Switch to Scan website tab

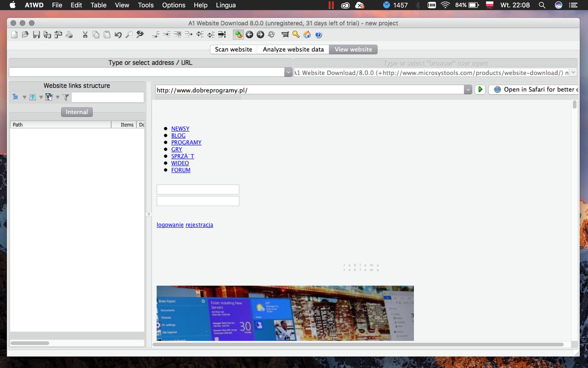click(233, 49)
